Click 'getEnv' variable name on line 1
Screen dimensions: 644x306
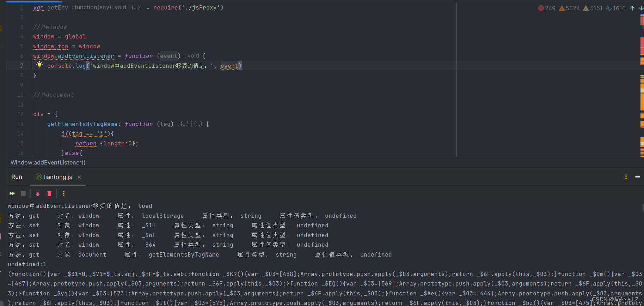click(x=58, y=7)
